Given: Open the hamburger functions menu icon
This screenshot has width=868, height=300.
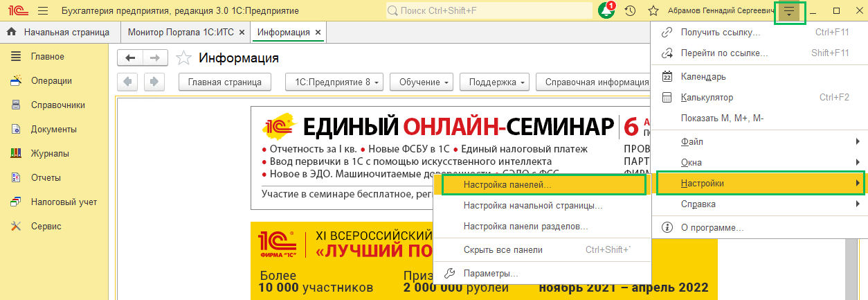Looking at the screenshot, I should tap(43, 11).
